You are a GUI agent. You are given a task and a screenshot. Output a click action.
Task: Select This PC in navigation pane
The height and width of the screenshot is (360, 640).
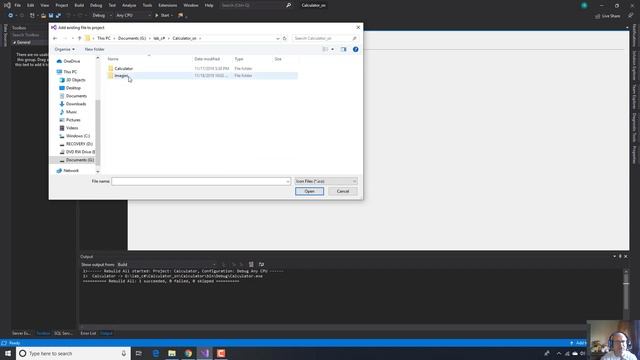click(70, 72)
